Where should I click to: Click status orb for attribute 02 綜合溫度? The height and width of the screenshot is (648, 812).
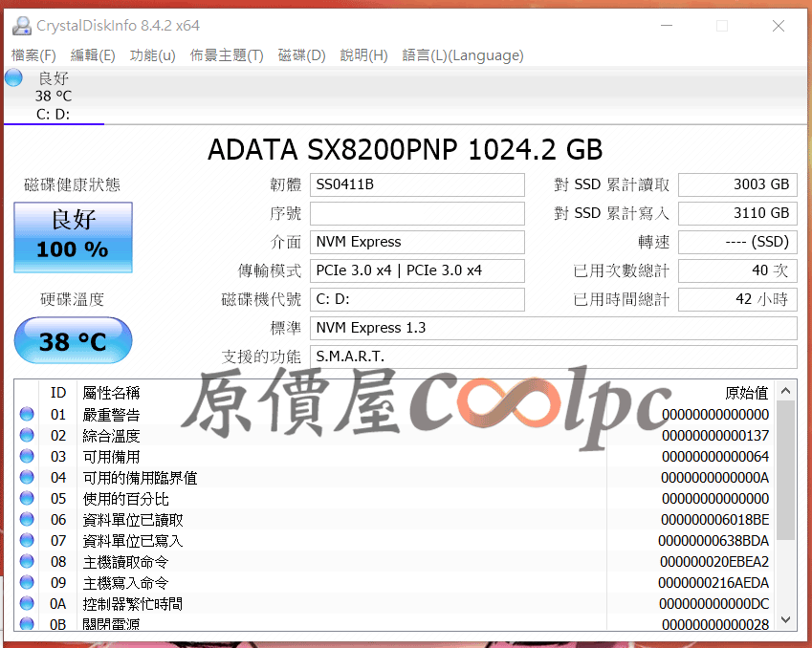click(x=27, y=435)
